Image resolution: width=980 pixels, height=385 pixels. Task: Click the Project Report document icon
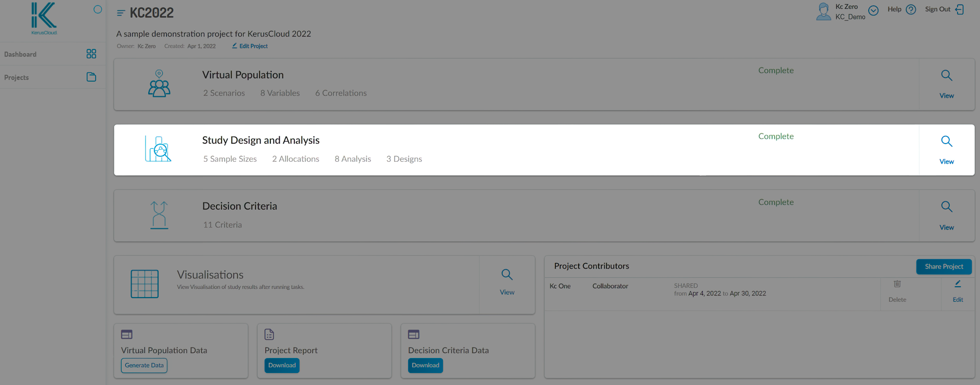pyautogui.click(x=269, y=335)
